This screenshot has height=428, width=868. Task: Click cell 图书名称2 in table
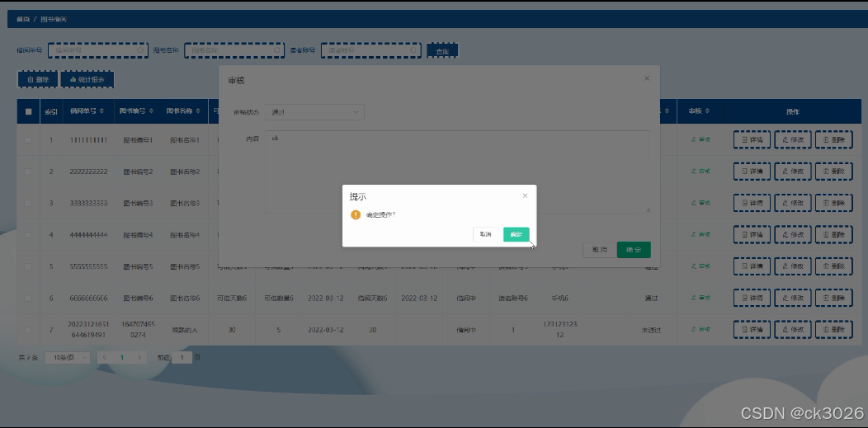coord(184,172)
